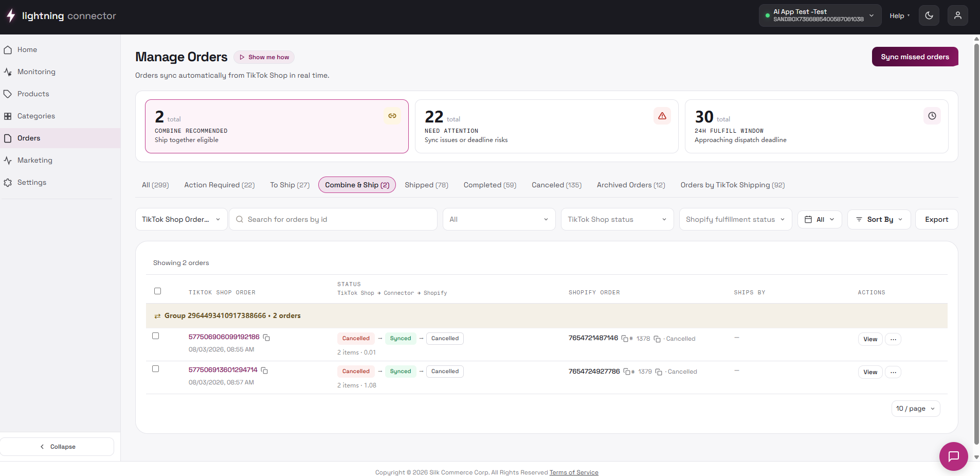This screenshot has height=476, width=980.
Task: Click the warning icon on Need Attention card
Action: 662,116
